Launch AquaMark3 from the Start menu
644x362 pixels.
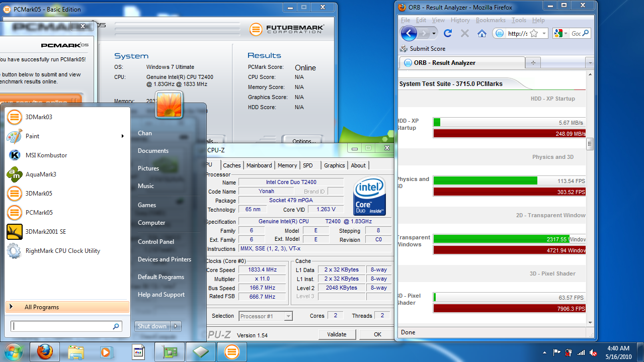coord(67,174)
